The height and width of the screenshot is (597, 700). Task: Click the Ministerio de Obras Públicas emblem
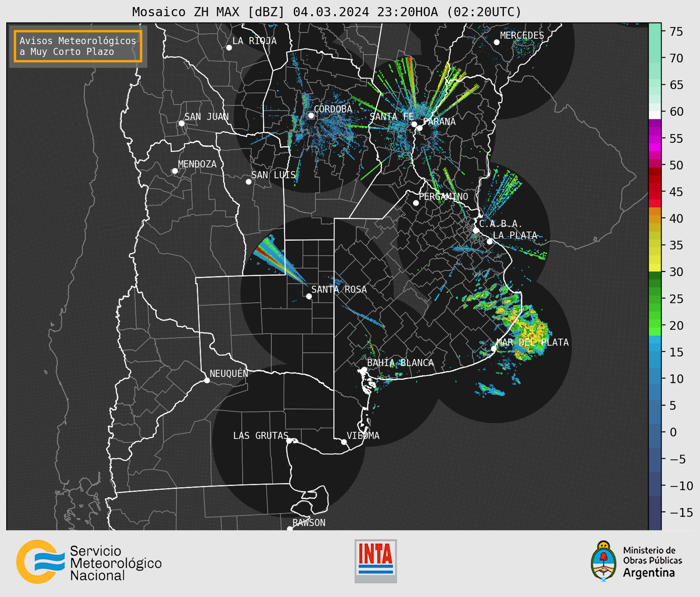(x=604, y=561)
